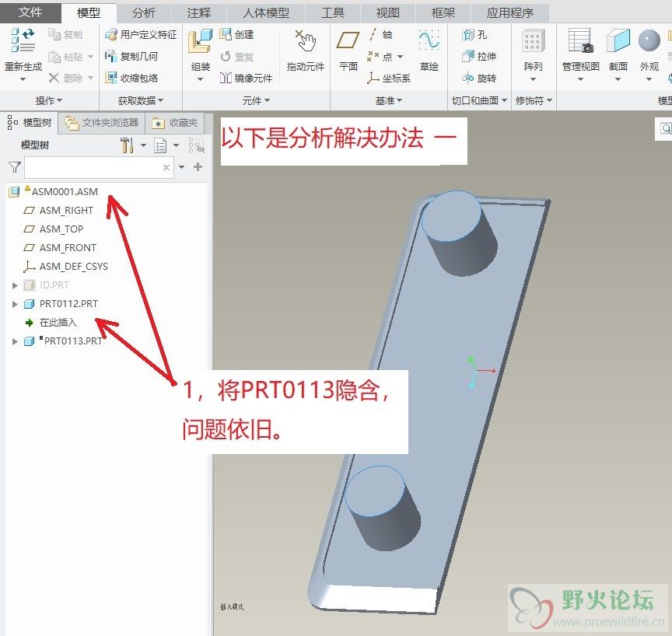
Task: Select ASM0001.ASM in model tree
Action: point(65,191)
